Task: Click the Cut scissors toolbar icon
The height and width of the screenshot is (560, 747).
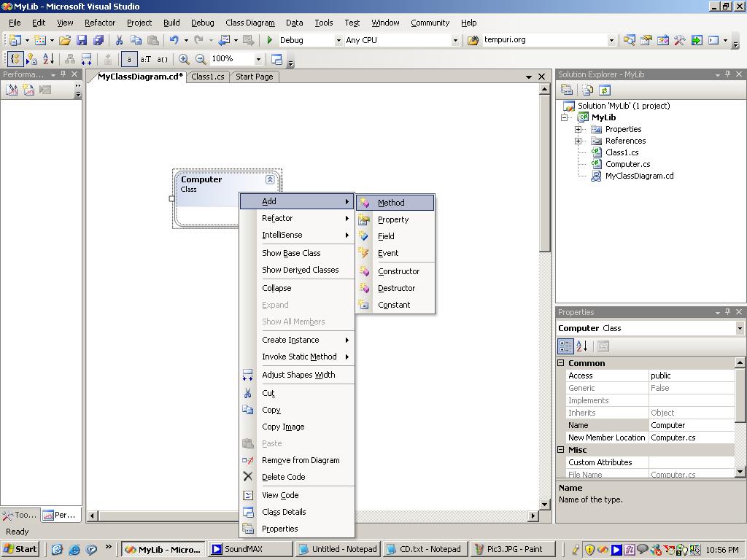Action: (x=119, y=41)
